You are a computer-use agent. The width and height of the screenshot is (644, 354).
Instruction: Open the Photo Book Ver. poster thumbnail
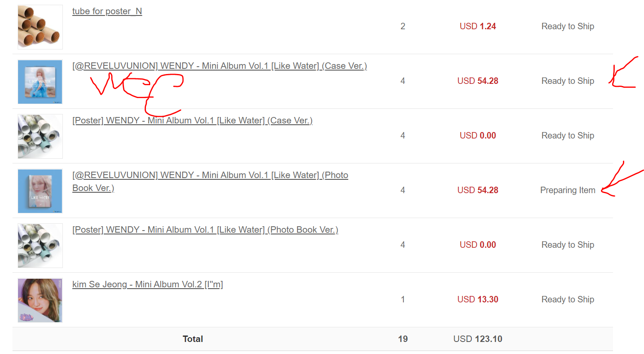click(40, 246)
